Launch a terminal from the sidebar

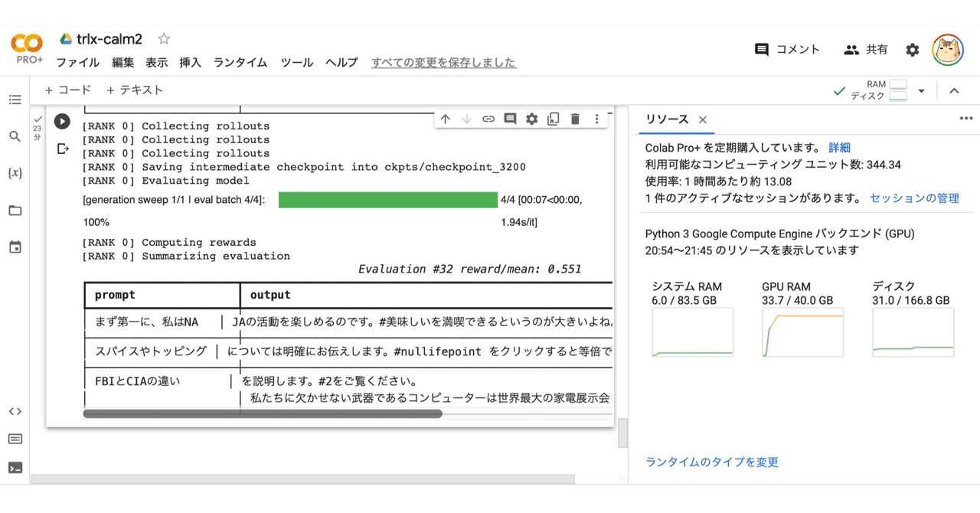pyautogui.click(x=15, y=468)
